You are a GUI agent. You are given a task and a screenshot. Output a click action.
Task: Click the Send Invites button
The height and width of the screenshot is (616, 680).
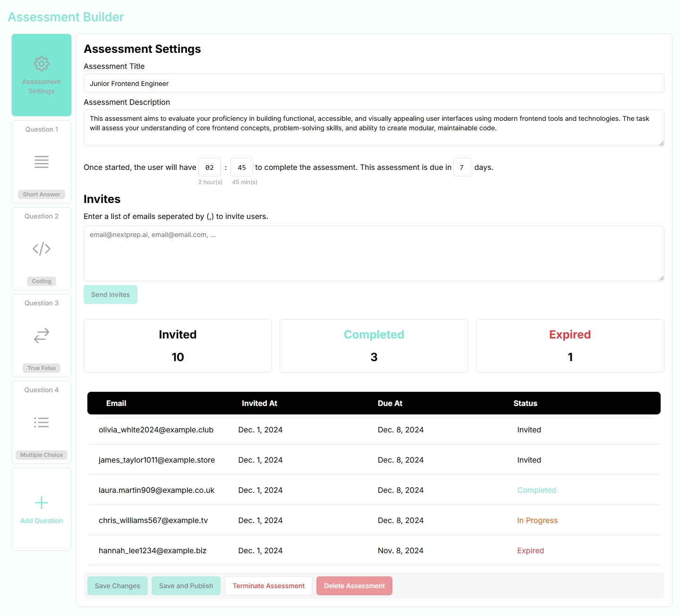click(x=110, y=294)
